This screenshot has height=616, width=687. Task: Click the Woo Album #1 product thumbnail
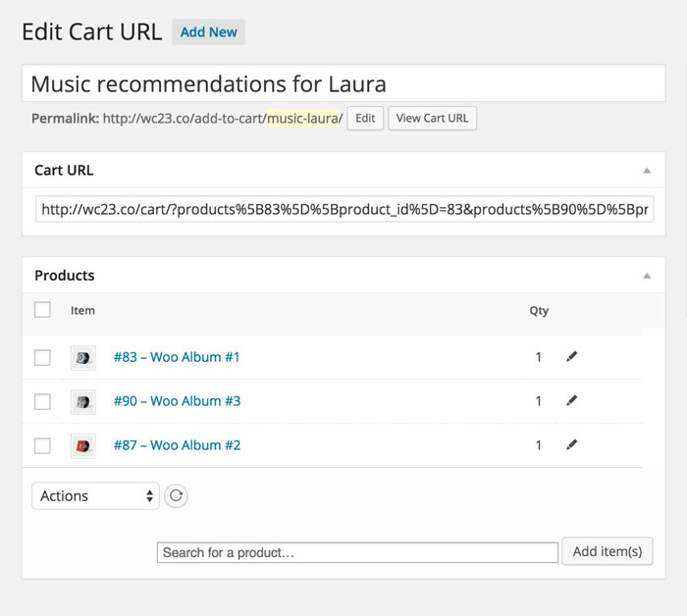coord(83,358)
